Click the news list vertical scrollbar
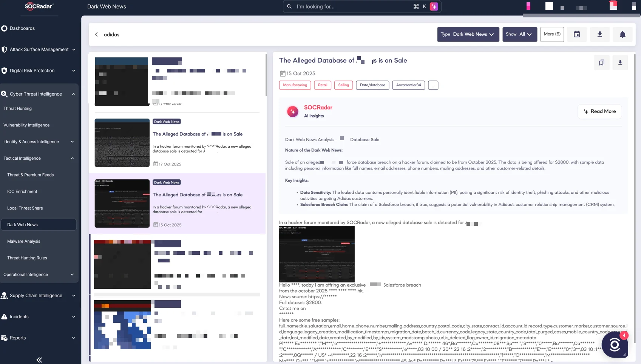This screenshot has width=641, height=364. 266,75
